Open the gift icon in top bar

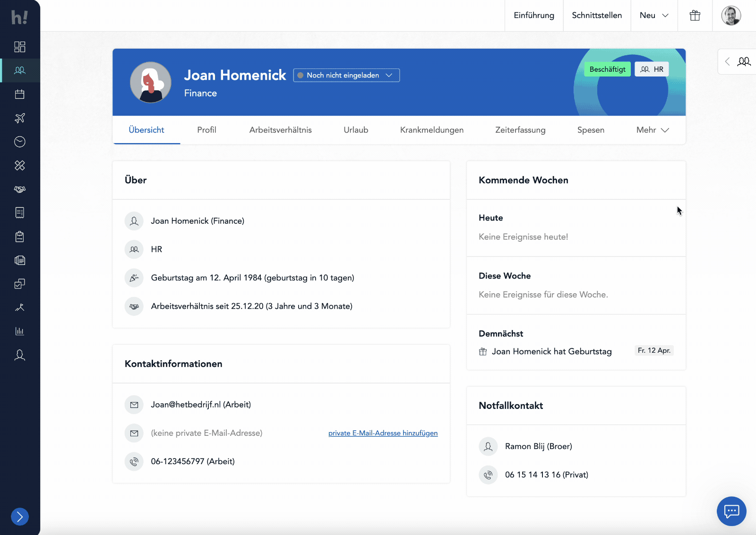pyautogui.click(x=695, y=16)
